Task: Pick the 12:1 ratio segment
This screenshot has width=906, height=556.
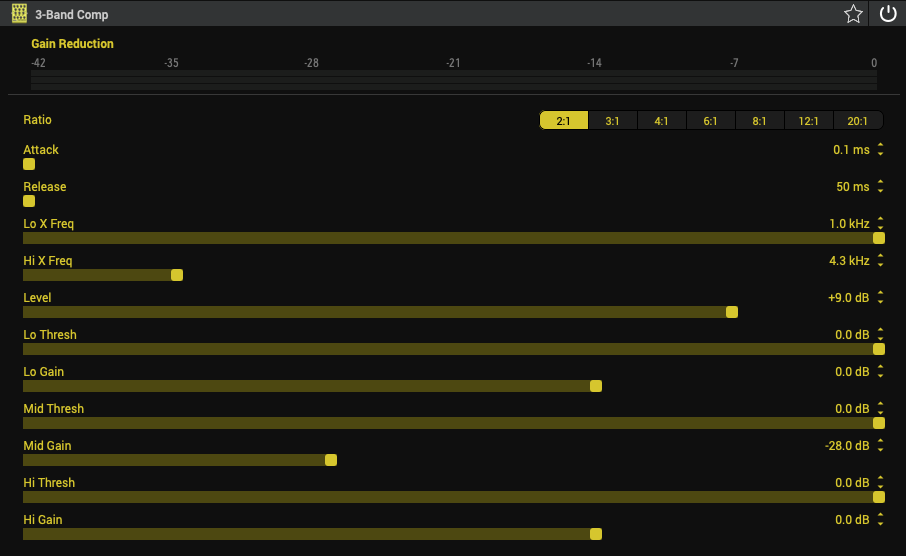Action: tap(808, 121)
